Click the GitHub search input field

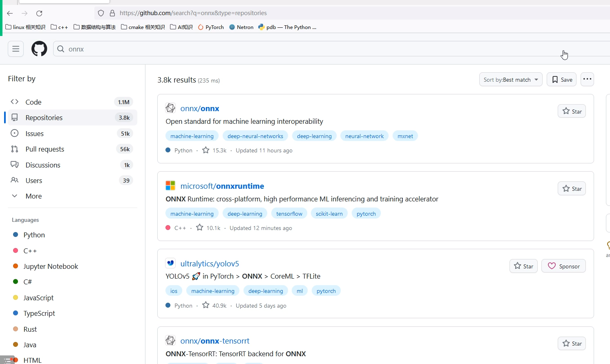point(331,49)
